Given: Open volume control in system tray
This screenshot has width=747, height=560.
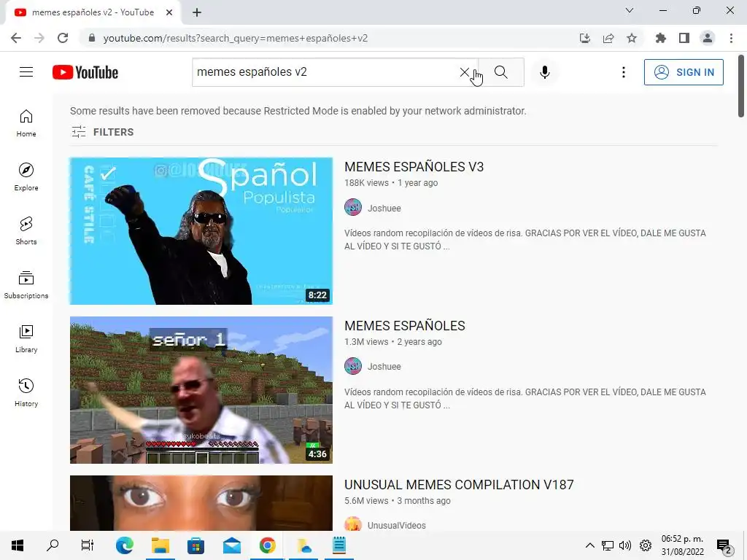Looking at the screenshot, I should pos(625,545).
